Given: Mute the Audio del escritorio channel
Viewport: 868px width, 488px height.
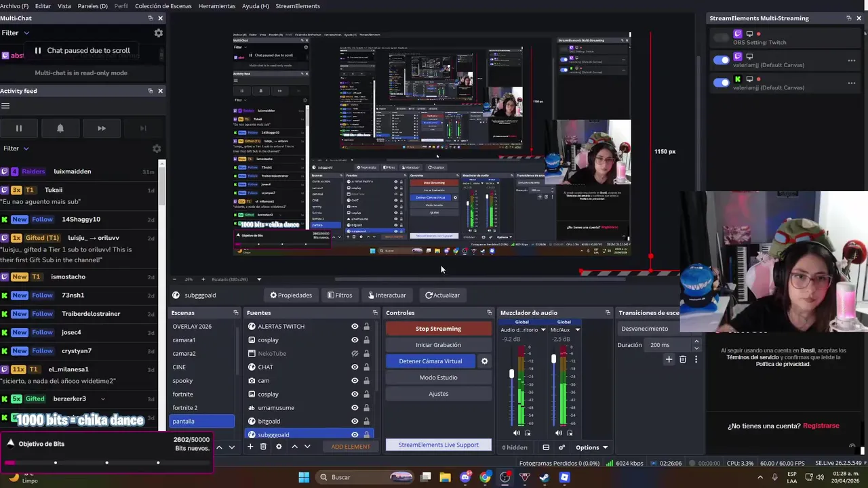Looking at the screenshot, I should [x=517, y=432].
